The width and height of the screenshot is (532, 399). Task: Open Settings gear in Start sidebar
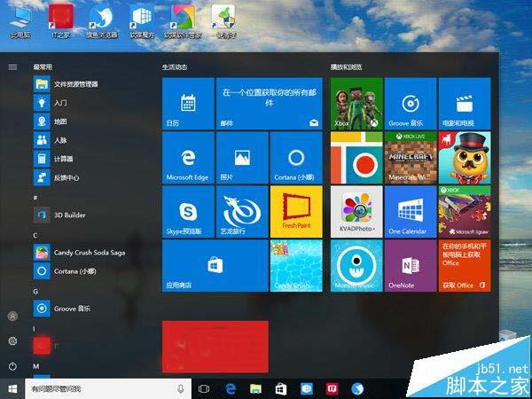(x=12, y=341)
